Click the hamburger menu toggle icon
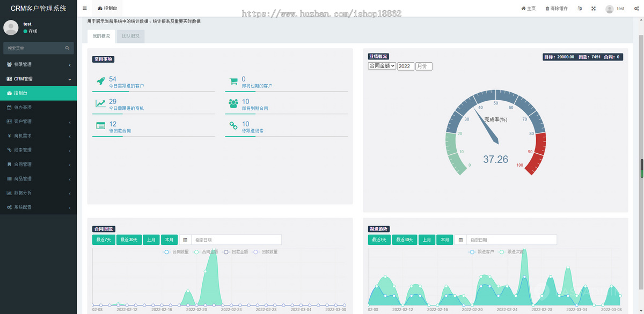This screenshot has height=314, width=644. tap(85, 9)
